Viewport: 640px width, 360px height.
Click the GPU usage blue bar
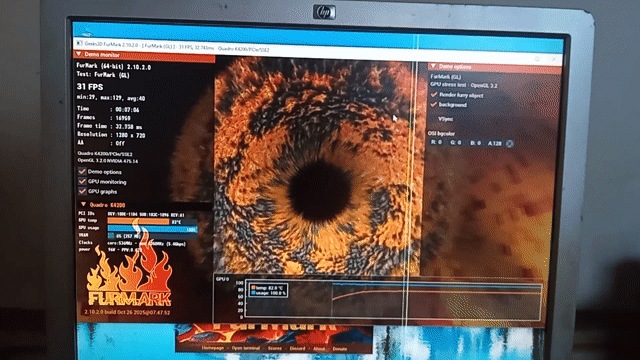click(x=152, y=229)
